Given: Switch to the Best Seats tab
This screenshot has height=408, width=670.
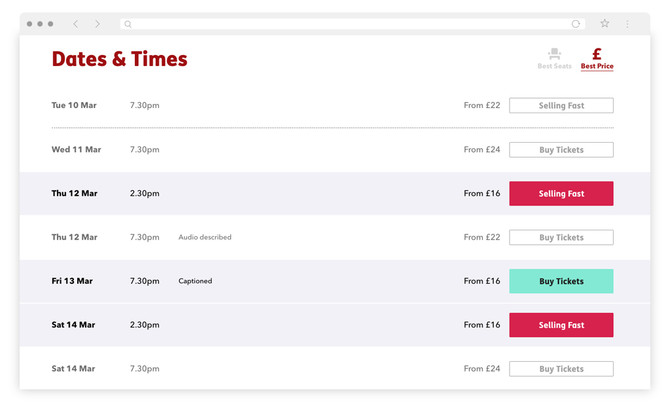Looking at the screenshot, I should 555,59.
